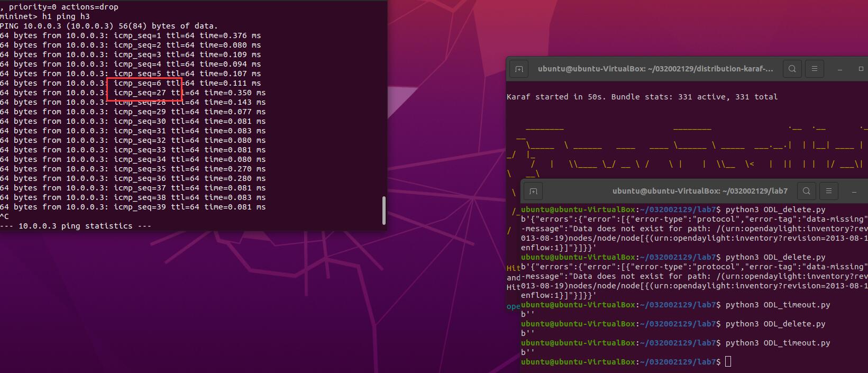868x373 pixels.
Task: Minimize the lab7 terminal window
Action: tap(854, 191)
